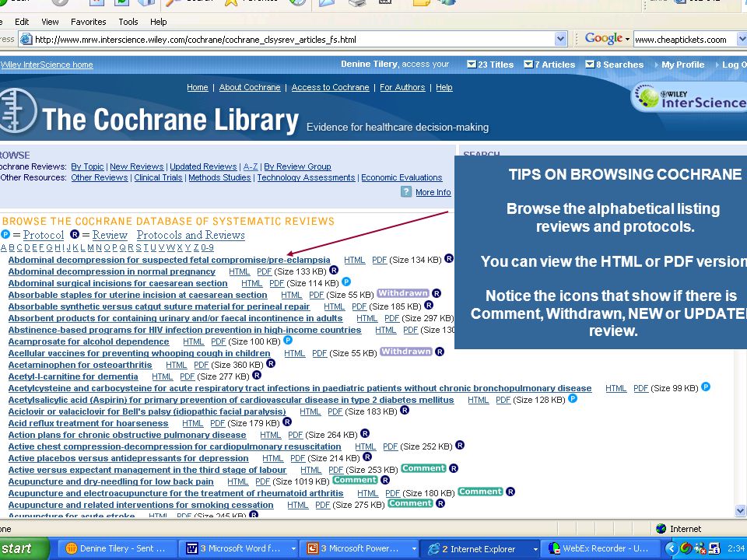Viewport: 747px width, 560px height.
Task: Click the Wiley InterScience logo badge
Action: click(689, 98)
